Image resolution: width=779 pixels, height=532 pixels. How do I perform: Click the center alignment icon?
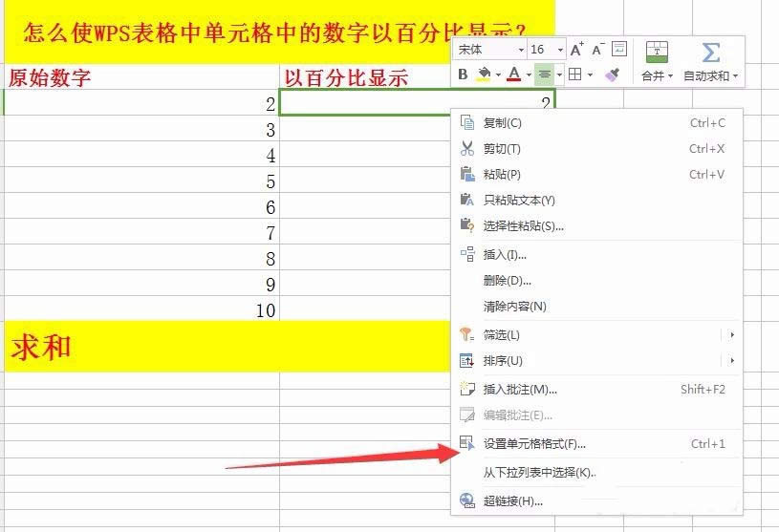click(x=545, y=74)
